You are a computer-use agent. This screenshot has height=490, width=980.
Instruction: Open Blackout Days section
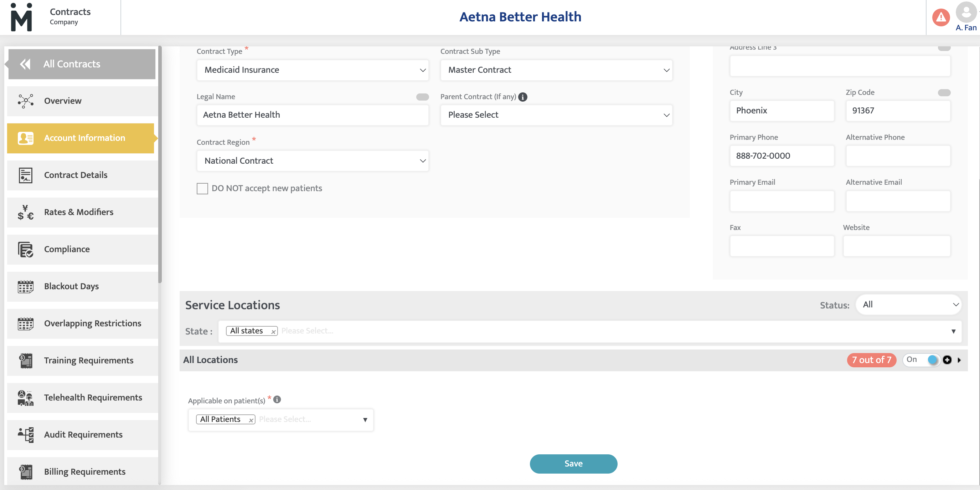point(83,286)
